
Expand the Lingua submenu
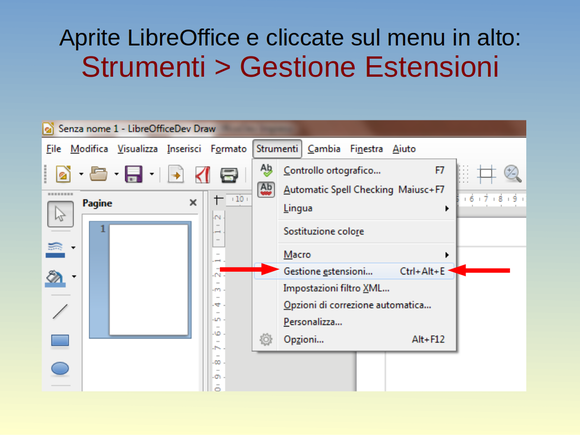(x=354, y=208)
